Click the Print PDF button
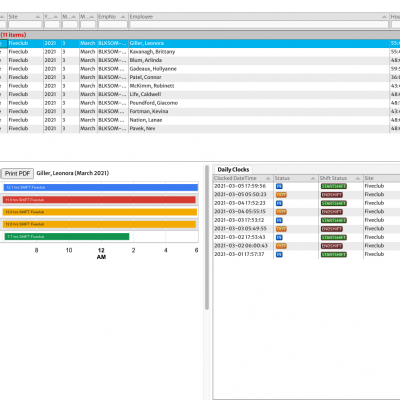This screenshot has height=400, width=400. click(x=17, y=173)
